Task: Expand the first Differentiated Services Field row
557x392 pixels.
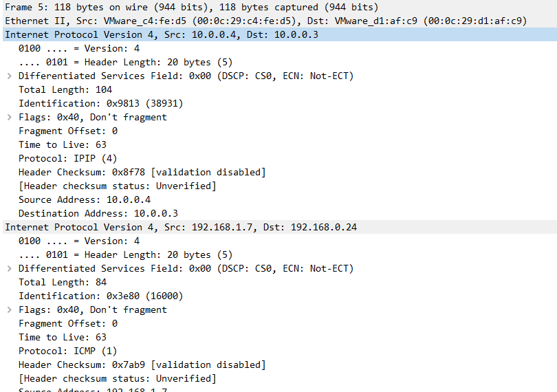Action: pos(10,76)
